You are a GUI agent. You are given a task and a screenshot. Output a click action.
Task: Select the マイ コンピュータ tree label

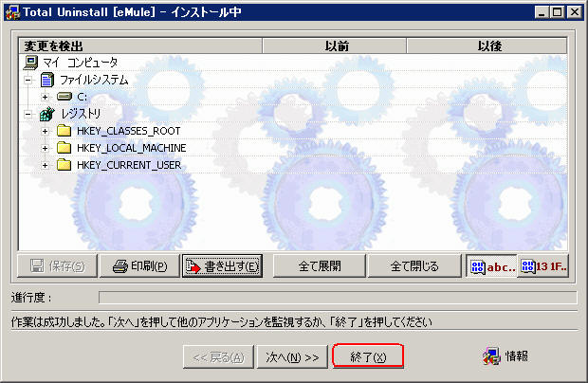pyautogui.click(x=81, y=63)
